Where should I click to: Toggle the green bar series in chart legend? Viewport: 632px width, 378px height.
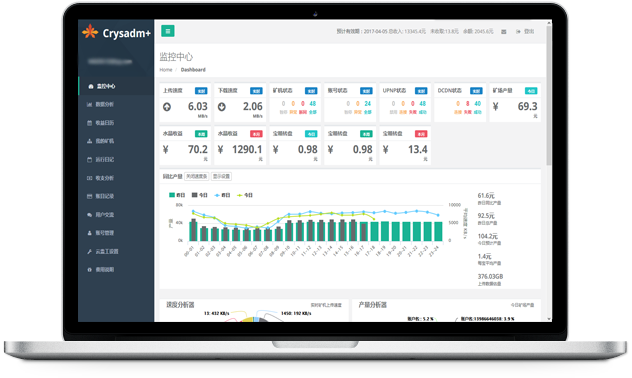(177, 195)
